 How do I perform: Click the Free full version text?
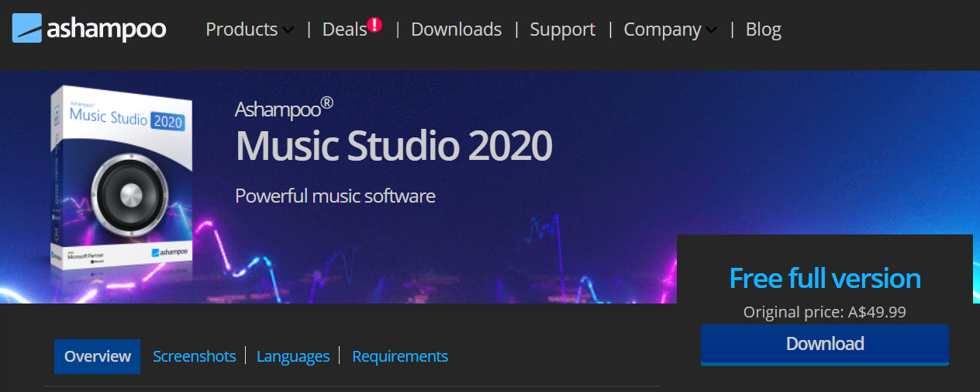[x=825, y=278]
